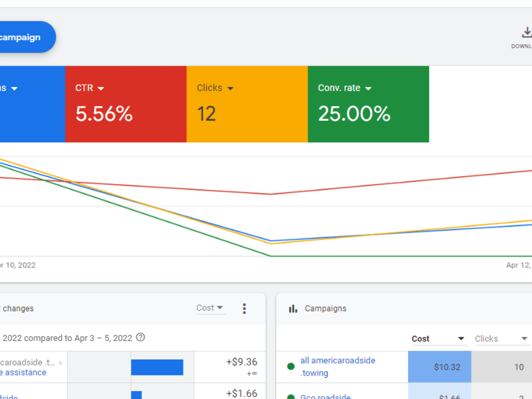Click the $10.32 cost cell
The height and width of the screenshot is (399, 532).
[440, 367]
